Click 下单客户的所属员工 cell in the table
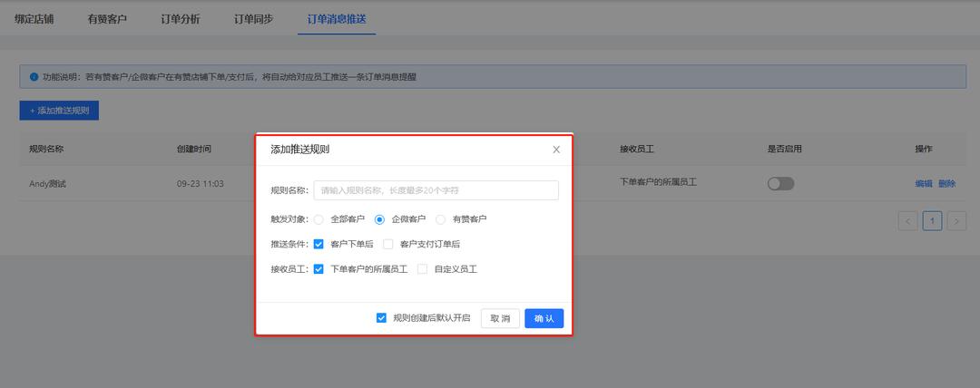This screenshot has height=388, width=980. tap(658, 182)
